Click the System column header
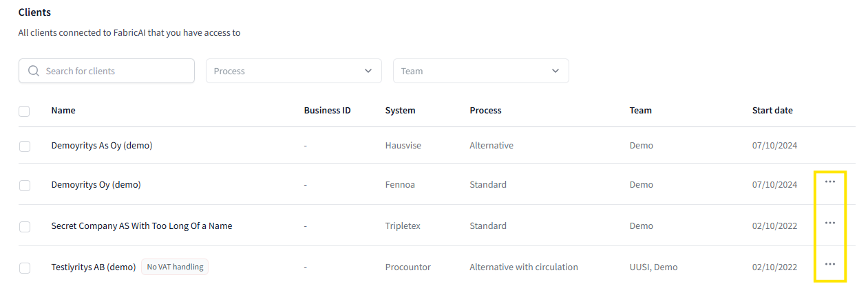868x286 pixels. click(x=400, y=111)
